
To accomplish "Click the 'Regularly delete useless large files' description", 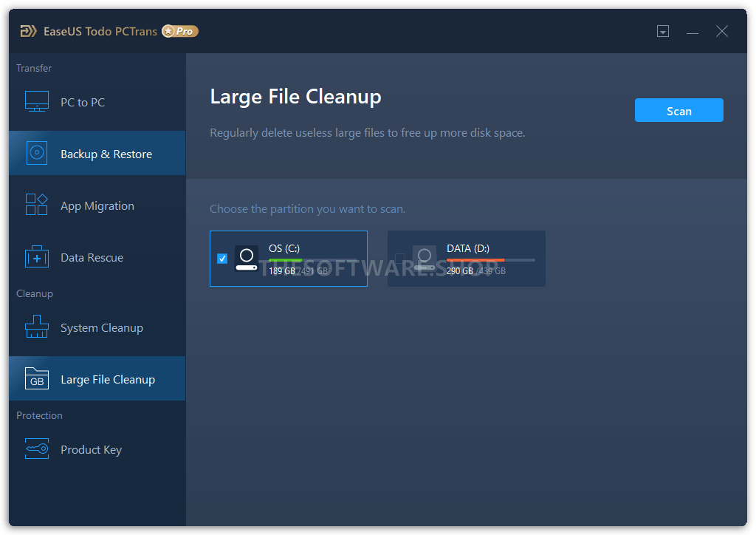I will 368,133.
